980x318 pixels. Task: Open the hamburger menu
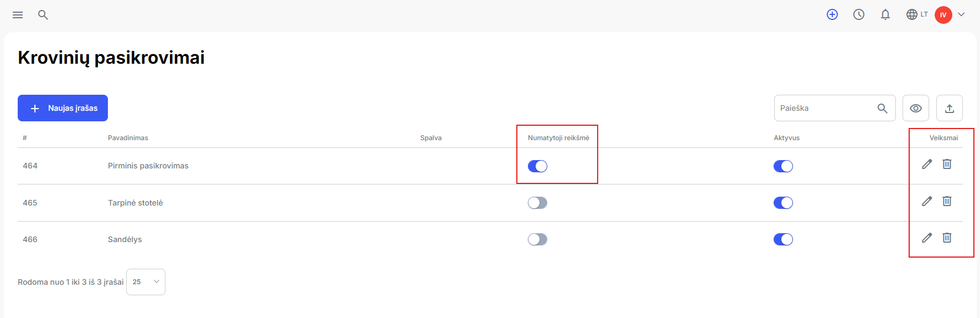pyautogui.click(x=18, y=15)
